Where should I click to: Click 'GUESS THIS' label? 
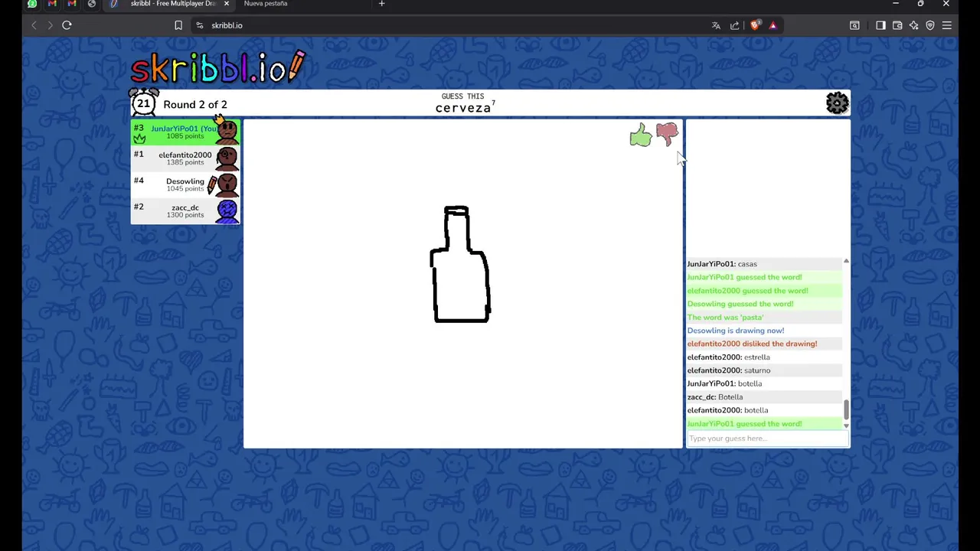pos(462,96)
